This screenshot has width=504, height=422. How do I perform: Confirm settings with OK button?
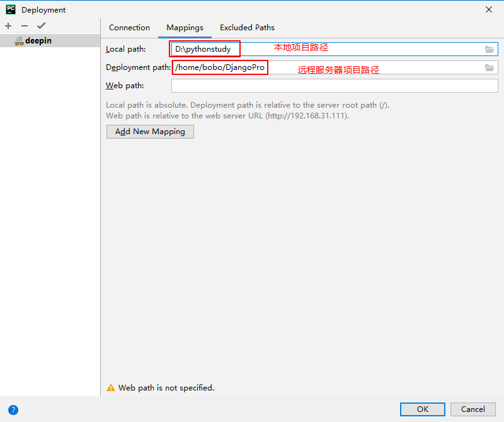tap(423, 409)
